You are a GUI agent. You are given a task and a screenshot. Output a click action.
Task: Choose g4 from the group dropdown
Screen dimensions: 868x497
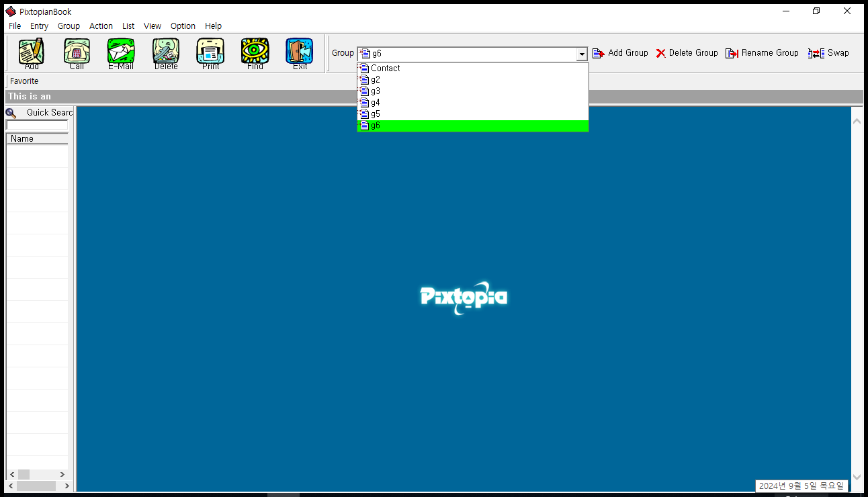point(473,103)
